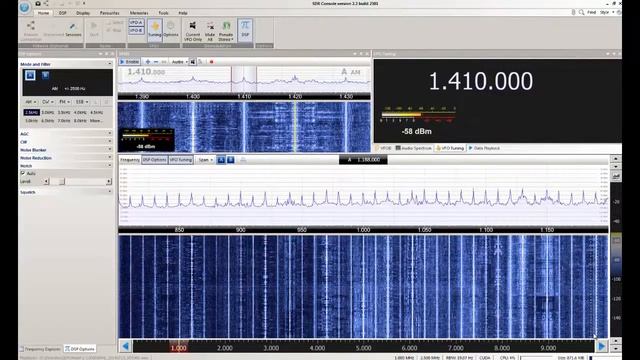Select the 3.0kHz filter bandwidth
The height and width of the screenshot is (360, 640).
pyautogui.click(x=48, y=112)
